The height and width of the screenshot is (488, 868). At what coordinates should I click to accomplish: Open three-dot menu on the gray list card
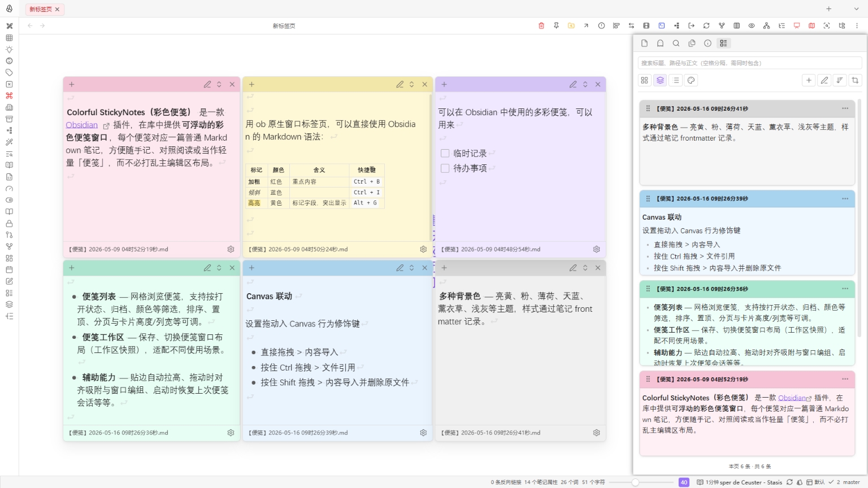[845, 108]
